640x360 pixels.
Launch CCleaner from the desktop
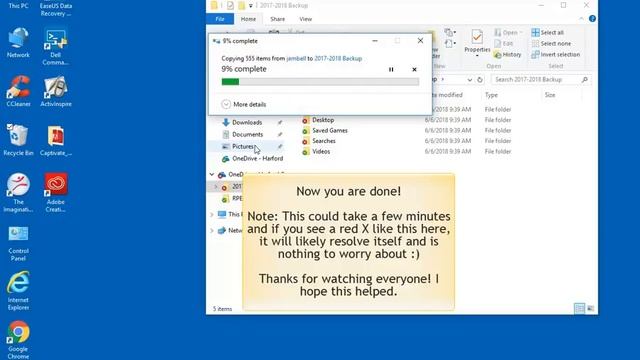click(18, 91)
